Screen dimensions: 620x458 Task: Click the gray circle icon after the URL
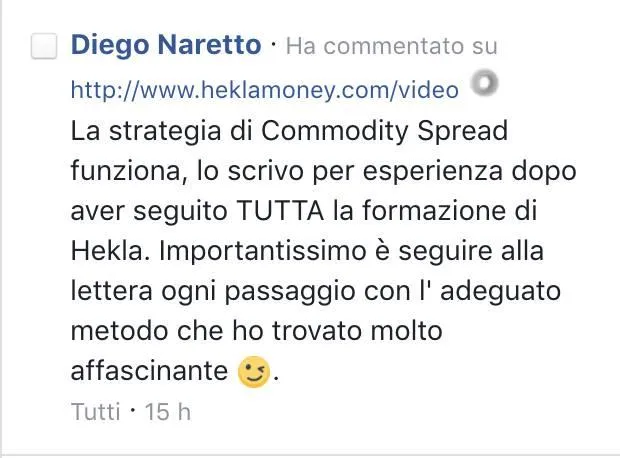click(484, 83)
